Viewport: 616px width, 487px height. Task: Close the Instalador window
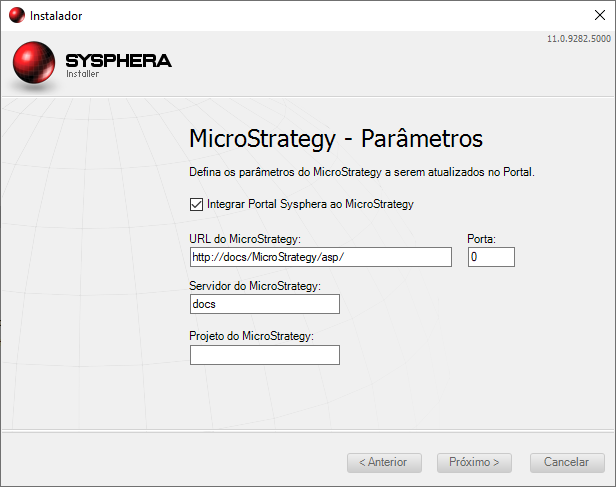(600, 15)
